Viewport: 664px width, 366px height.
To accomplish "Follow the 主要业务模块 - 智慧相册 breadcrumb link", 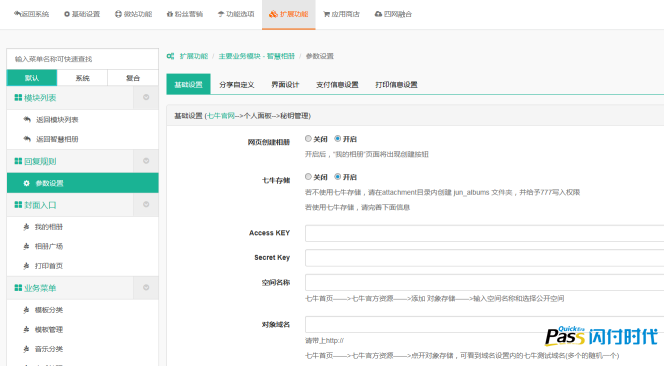I will coord(257,56).
